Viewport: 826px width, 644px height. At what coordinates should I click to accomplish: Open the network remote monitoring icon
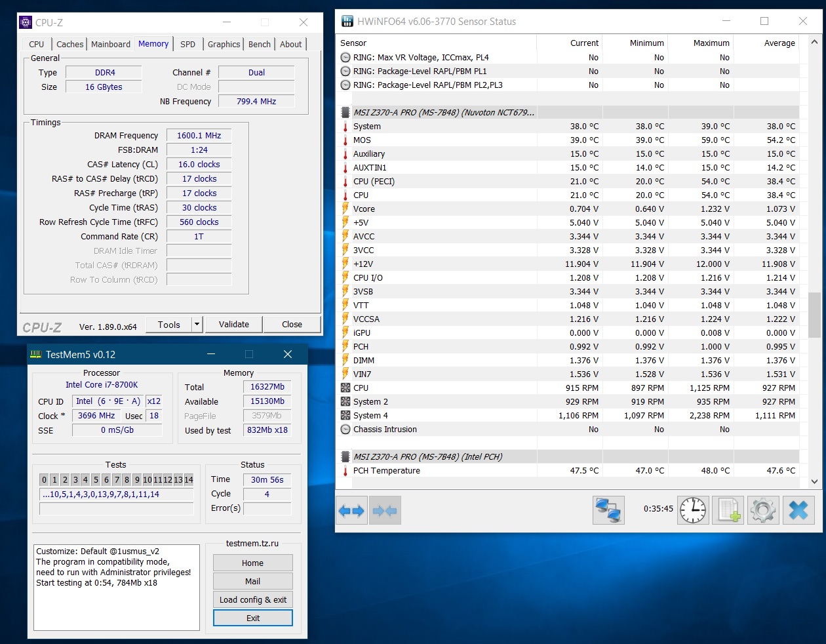point(608,510)
